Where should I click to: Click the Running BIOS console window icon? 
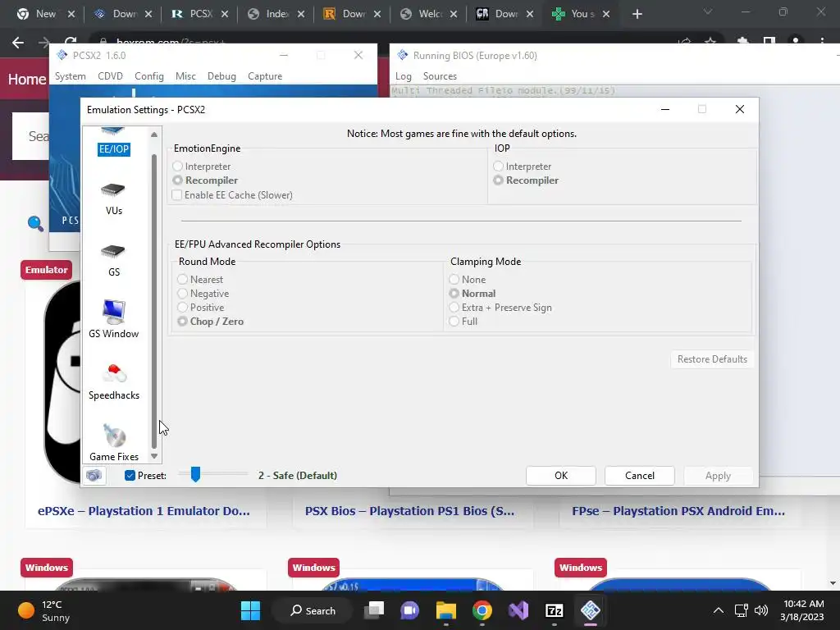(402, 55)
